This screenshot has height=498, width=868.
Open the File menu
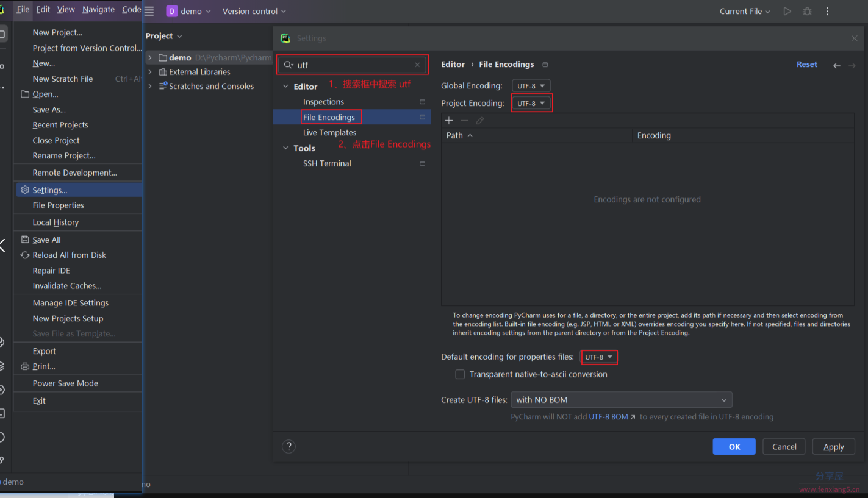tap(23, 9)
